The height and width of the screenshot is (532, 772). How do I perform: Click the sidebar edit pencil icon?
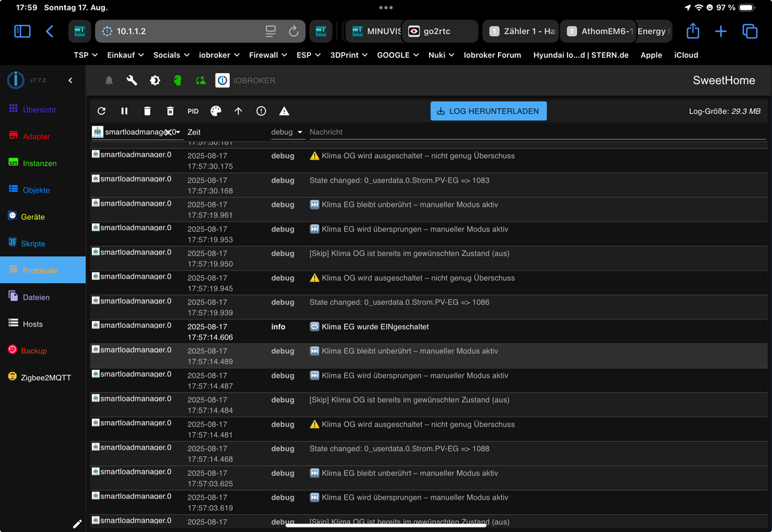(77, 524)
